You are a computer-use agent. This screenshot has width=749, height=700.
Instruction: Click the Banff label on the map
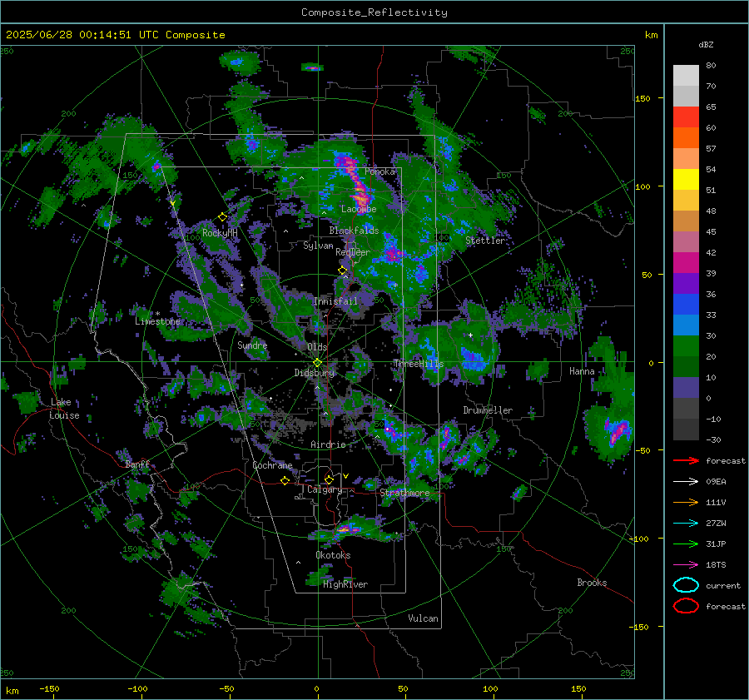click(x=137, y=464)
